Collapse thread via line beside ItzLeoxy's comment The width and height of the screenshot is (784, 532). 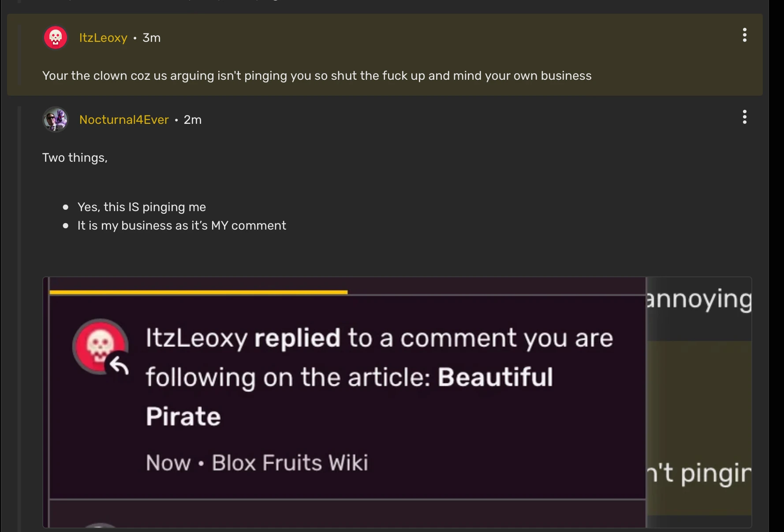19,55
